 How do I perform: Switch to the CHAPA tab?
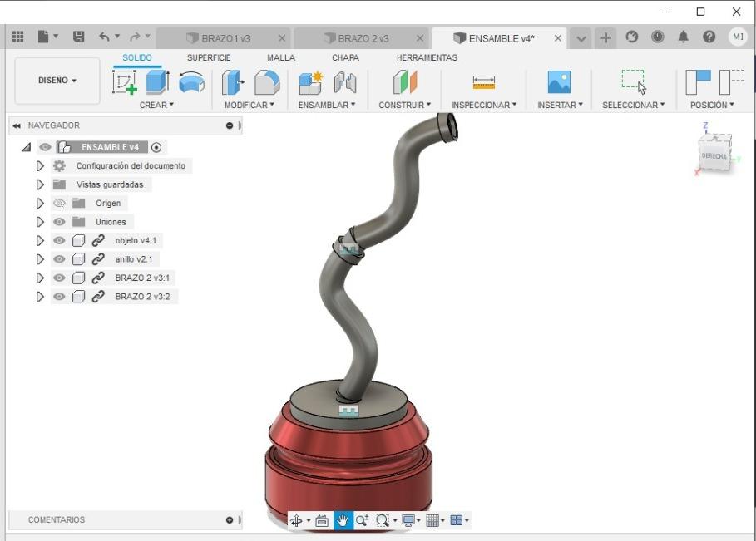point(345,58)
